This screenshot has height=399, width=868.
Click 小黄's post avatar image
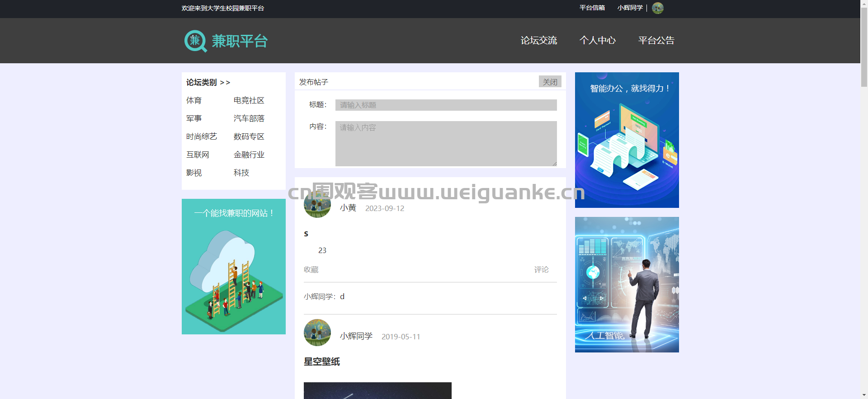click(x=317, y=204)
